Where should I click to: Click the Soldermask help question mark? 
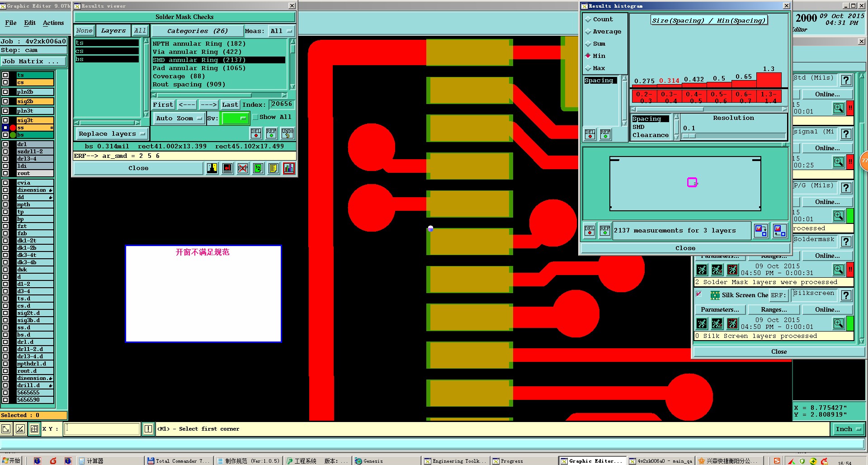pyautogui.click(x=846, y=242)
